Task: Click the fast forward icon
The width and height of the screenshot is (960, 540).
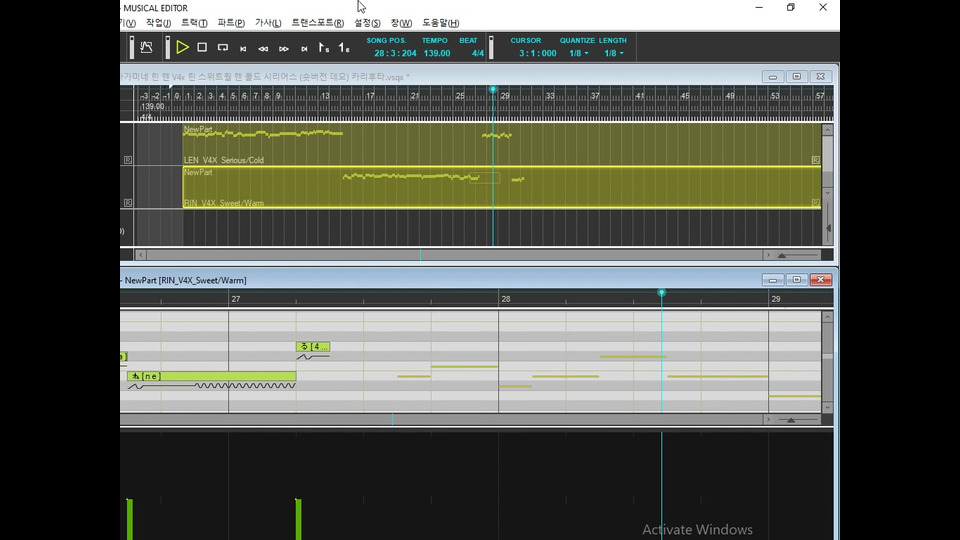Action: pos(284,48)
